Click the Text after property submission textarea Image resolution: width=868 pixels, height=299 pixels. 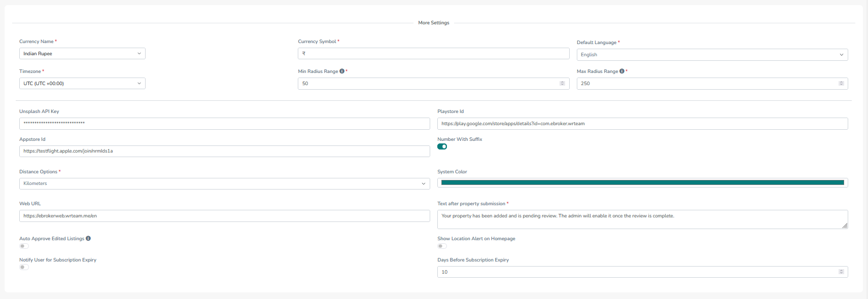pos(642,219)
